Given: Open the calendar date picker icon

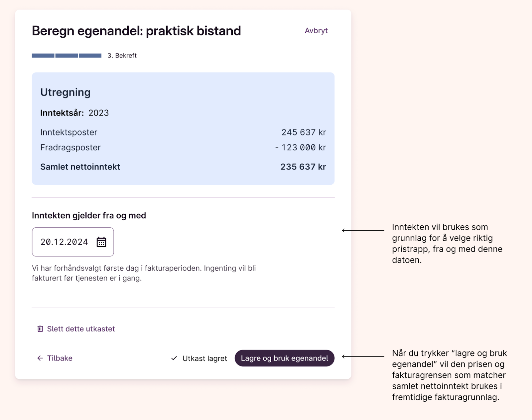Looking at the screenshot, I should click(x=101, y=242).
